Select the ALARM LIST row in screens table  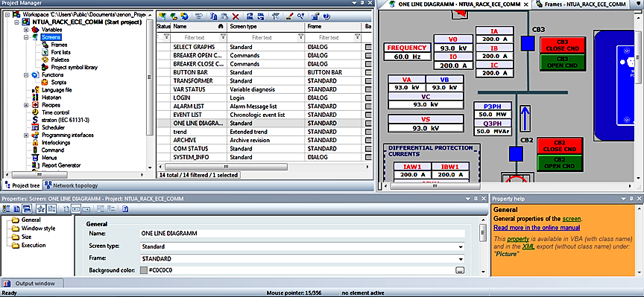click(265, 106)
